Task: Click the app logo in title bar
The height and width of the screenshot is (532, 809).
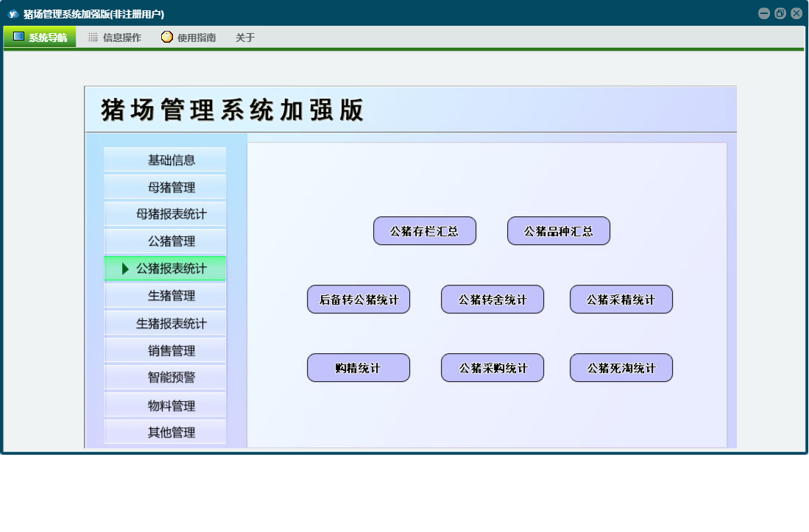Action: point(13,14)
